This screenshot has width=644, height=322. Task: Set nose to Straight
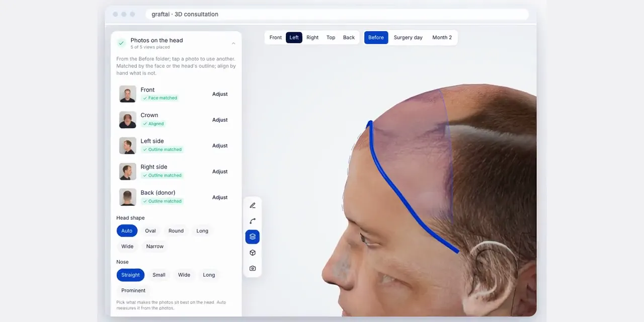tap(130, 275)
